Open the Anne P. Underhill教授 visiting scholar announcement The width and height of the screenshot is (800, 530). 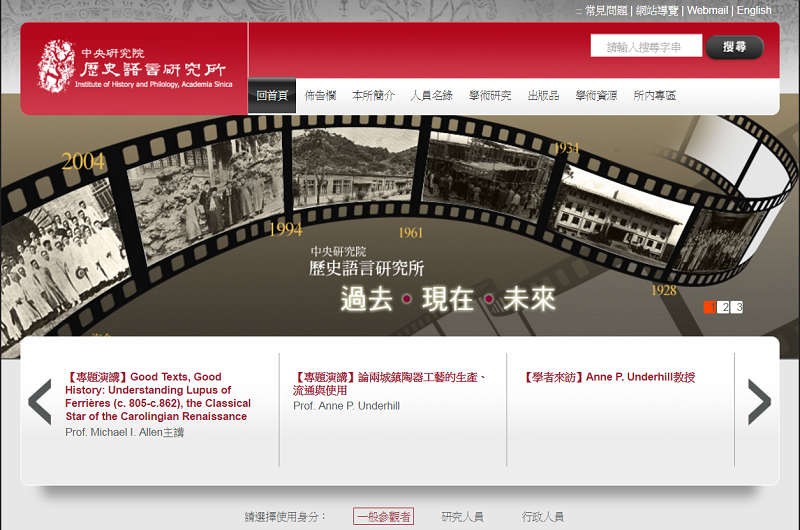click(609, 378)
